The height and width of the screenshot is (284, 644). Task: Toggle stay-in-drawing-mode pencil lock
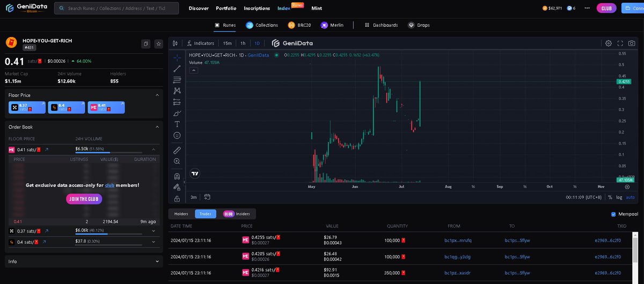point(177,187)
